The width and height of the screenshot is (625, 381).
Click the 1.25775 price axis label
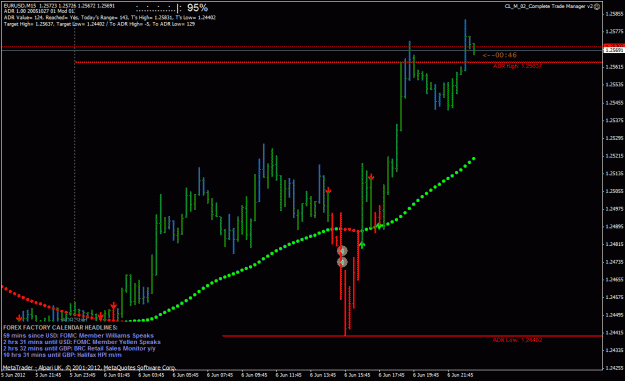point(614,31)
